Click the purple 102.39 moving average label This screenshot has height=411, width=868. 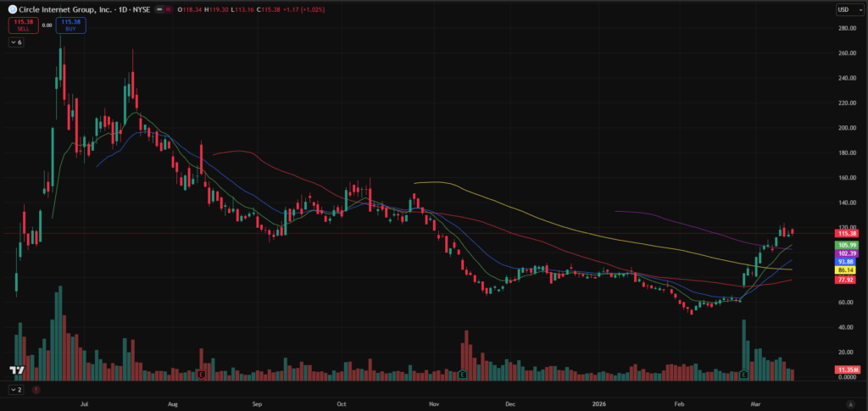(848, 253)
